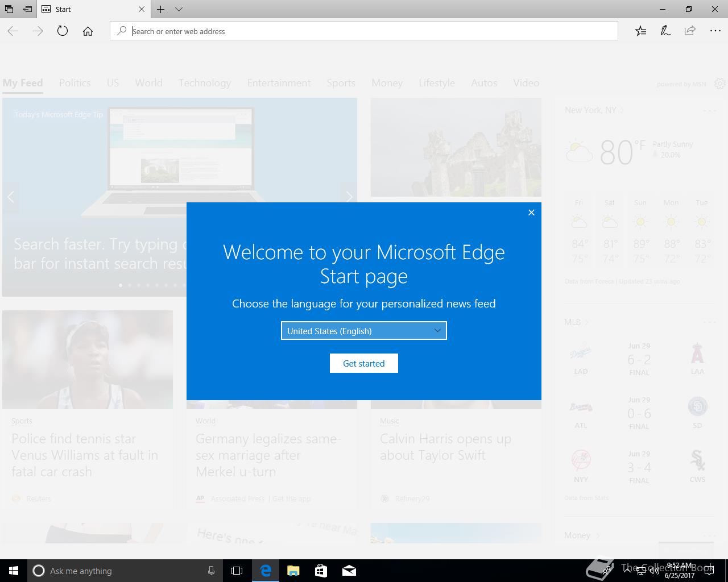Open the Sports category label
The image size is (728, 582).
click(x=22, y=421)
